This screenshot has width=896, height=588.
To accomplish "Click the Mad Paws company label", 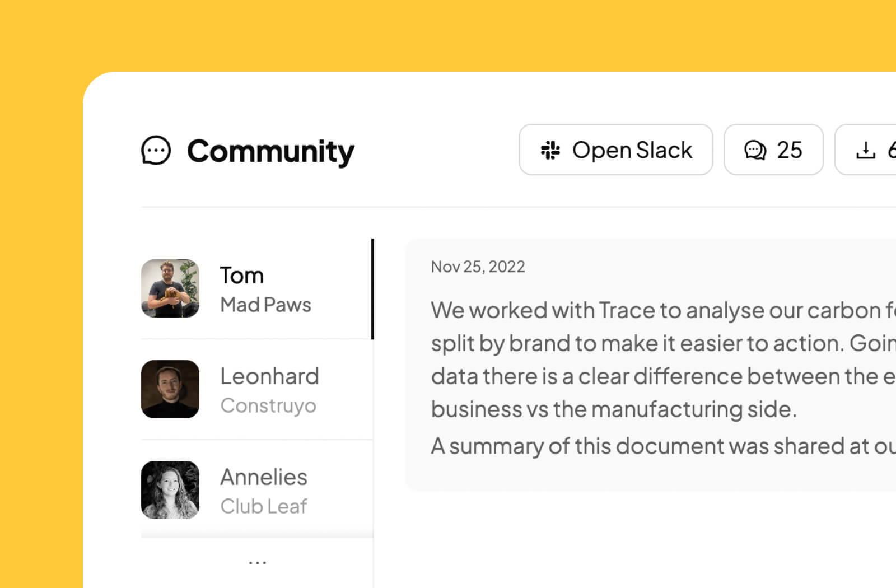I will [x=266, y=305].
